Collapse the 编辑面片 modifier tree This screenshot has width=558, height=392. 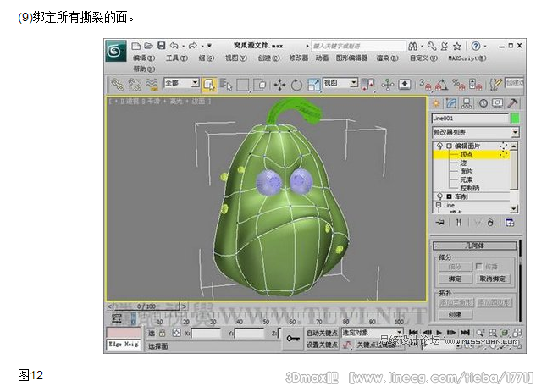449,146
